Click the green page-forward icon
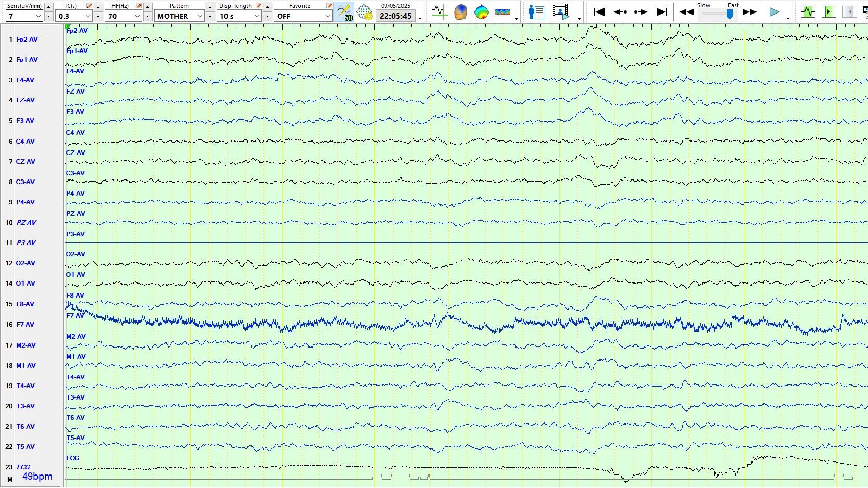This screenshot has width=868, height=488. point(828,11)
